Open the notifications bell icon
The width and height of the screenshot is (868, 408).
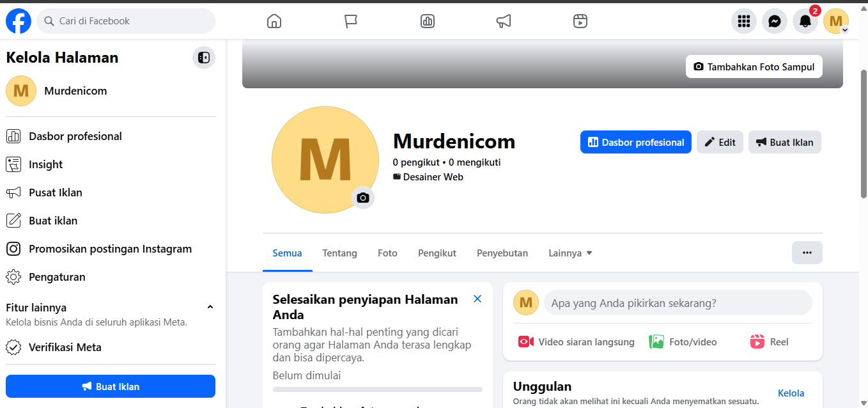805,21
